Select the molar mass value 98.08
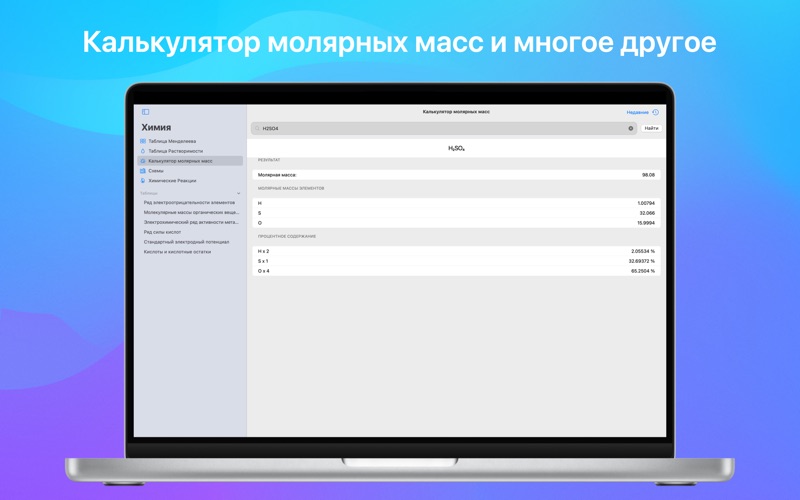800x500 pixels. tap(648, 175)
